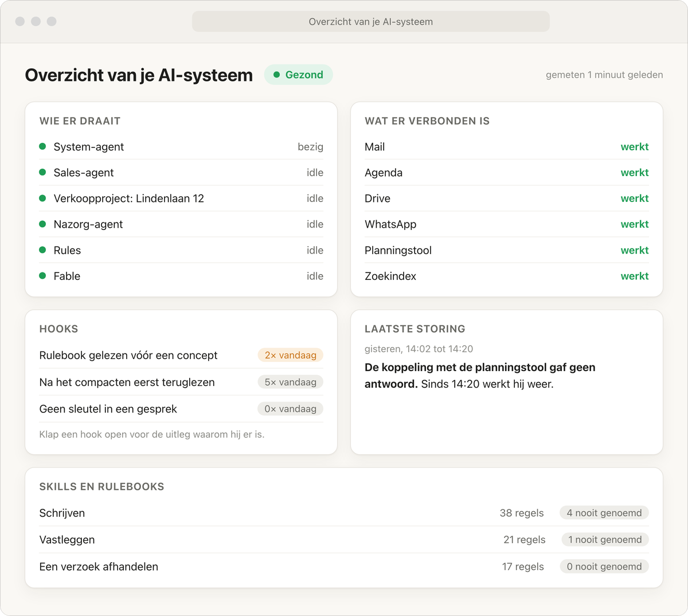Click the green status dot beside System-agent

coord(42,146)
